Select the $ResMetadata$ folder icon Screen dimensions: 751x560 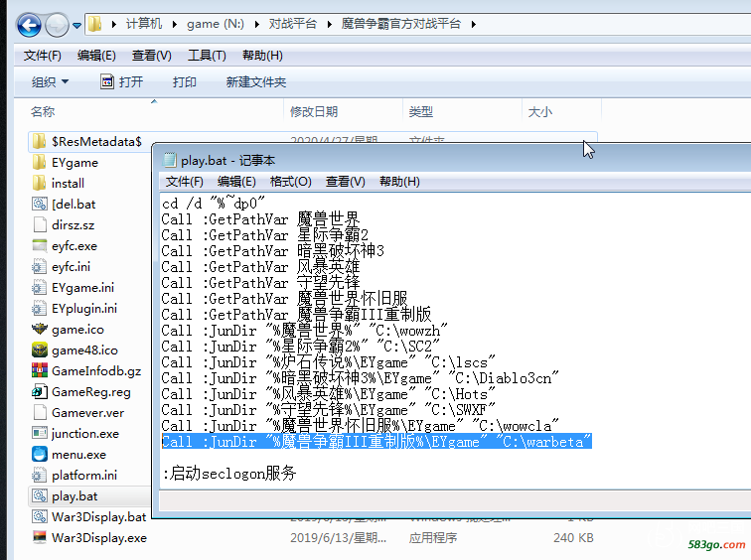point(40,141)
